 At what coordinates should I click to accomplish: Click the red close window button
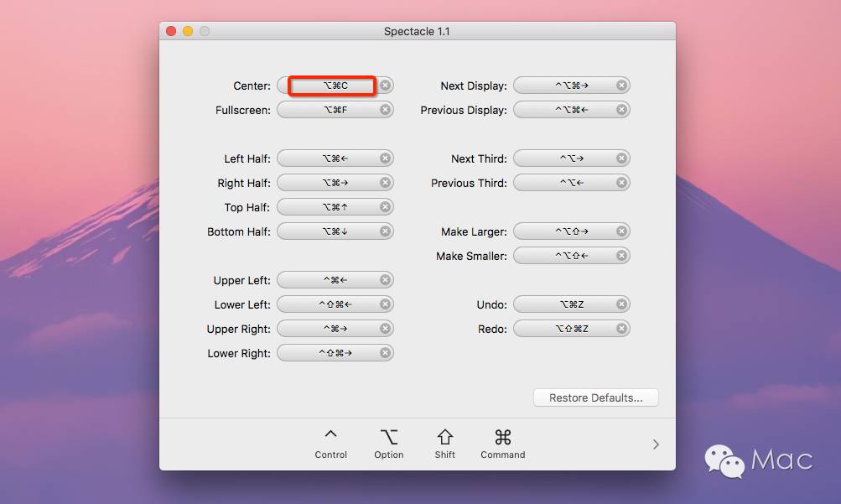pyautogui.click(x=171, y=31)
